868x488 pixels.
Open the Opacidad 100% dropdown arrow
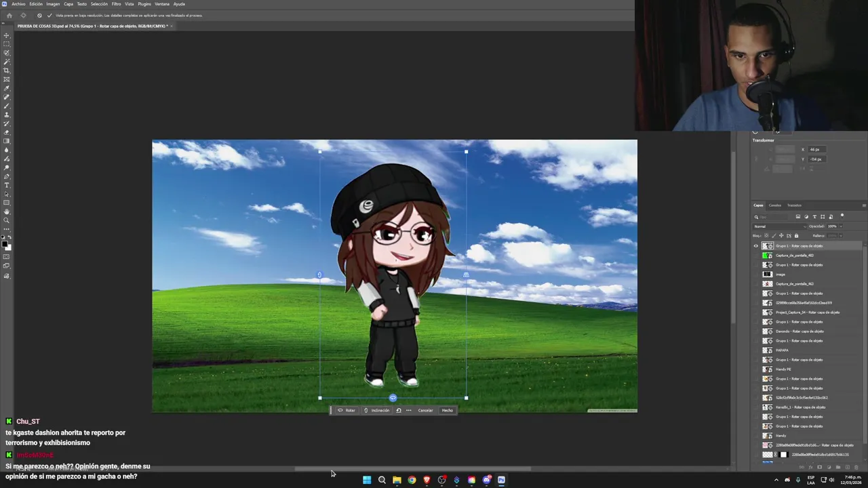point(841,226)
